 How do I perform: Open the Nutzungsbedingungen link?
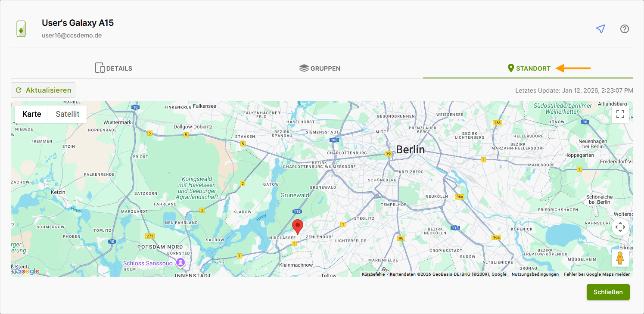point(535,274)
